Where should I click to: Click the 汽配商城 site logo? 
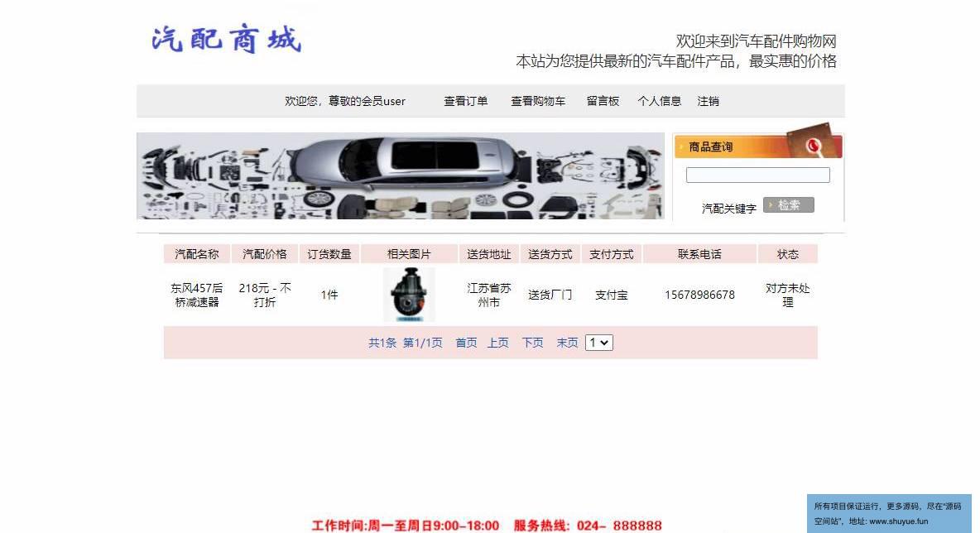point(226,40)
